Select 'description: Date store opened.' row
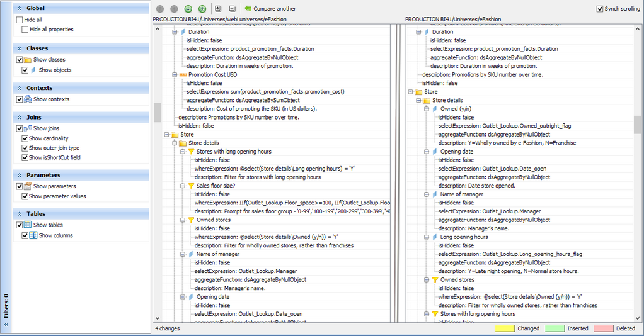644x336 pixels. click(x=476, y=186)
